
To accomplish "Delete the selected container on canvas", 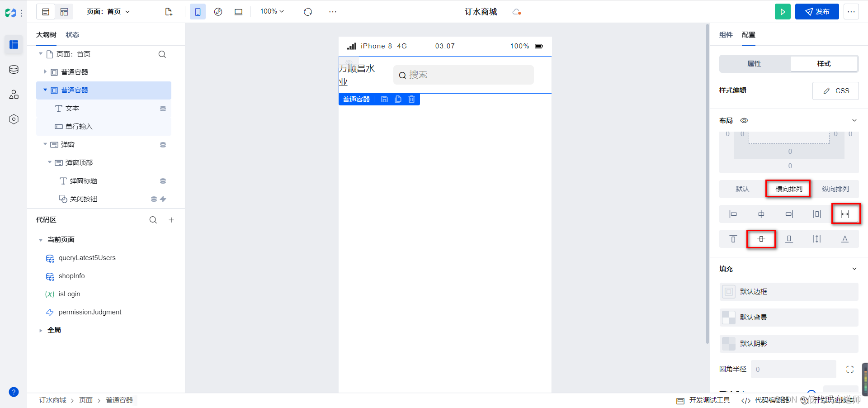I will click(x=411, y=99).
